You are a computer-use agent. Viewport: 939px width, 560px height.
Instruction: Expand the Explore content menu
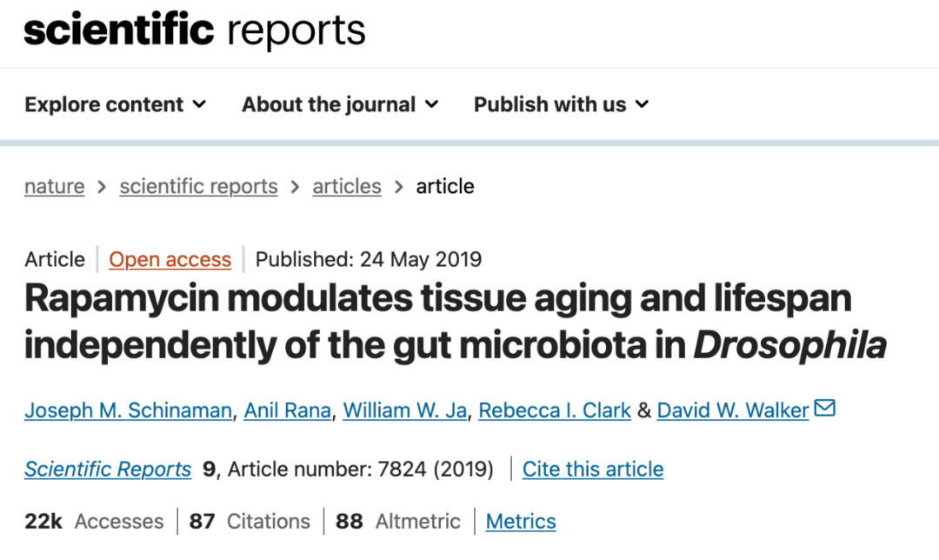tap(115, 104)
